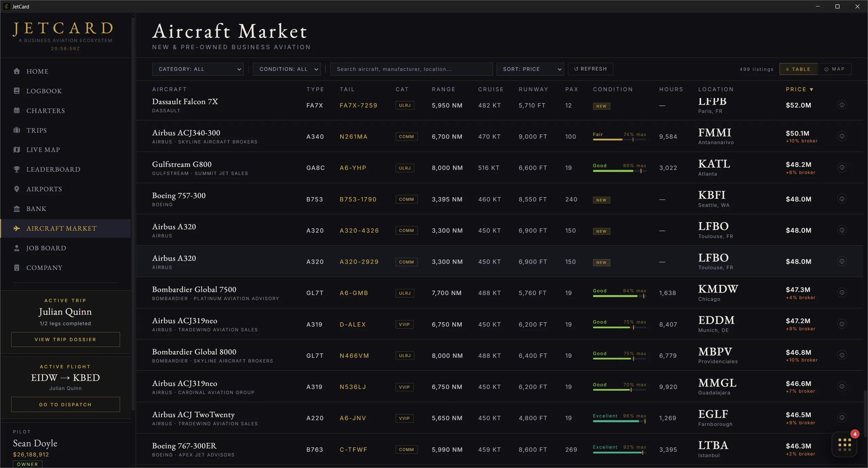Click the balance $26,188,912
This screenshot has width=868, height=468.
(31, 454)
